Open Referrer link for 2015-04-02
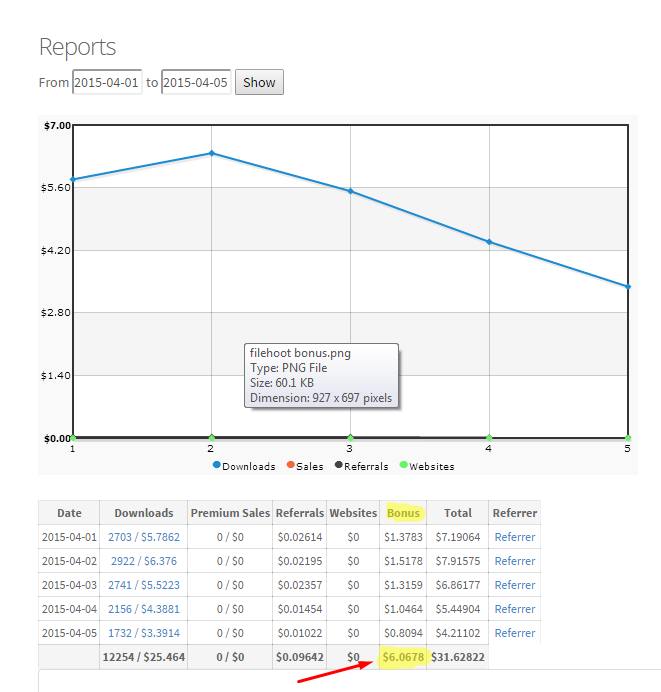Viewport: 661px width, 692px height. pos(515,561)
